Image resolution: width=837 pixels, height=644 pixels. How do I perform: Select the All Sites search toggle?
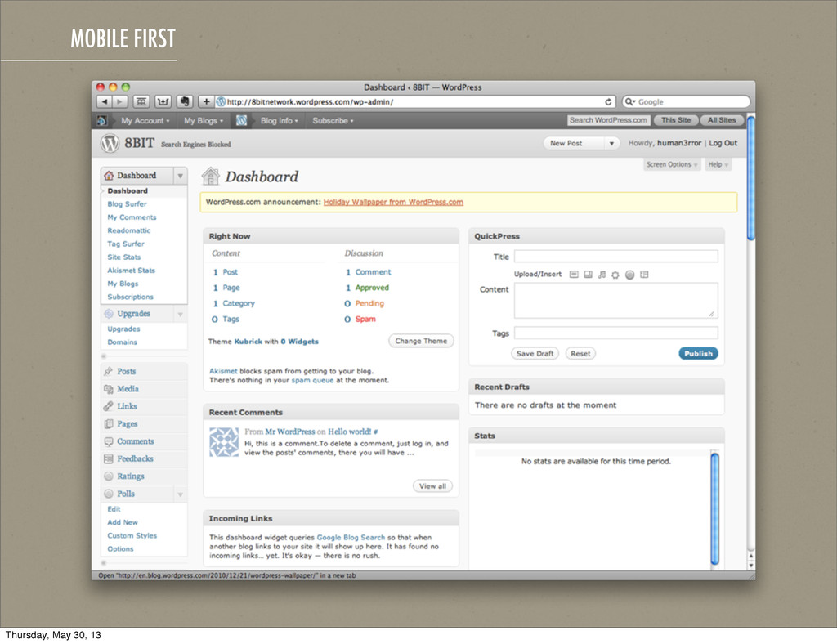pos(722,120)
